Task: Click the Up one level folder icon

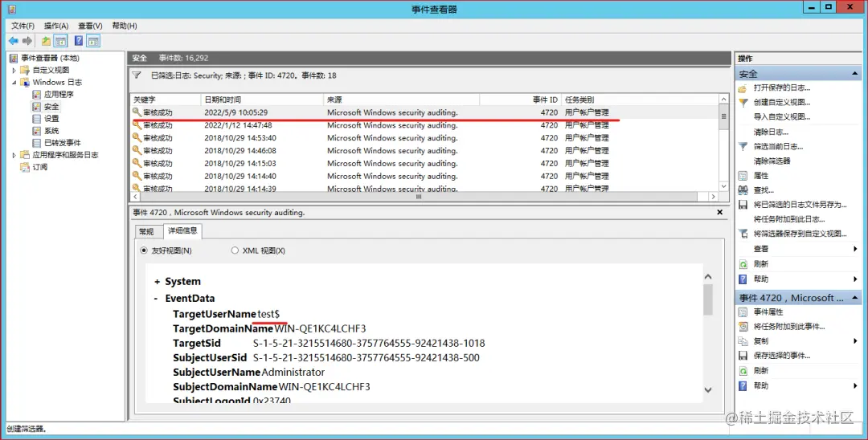Action: 46,41
